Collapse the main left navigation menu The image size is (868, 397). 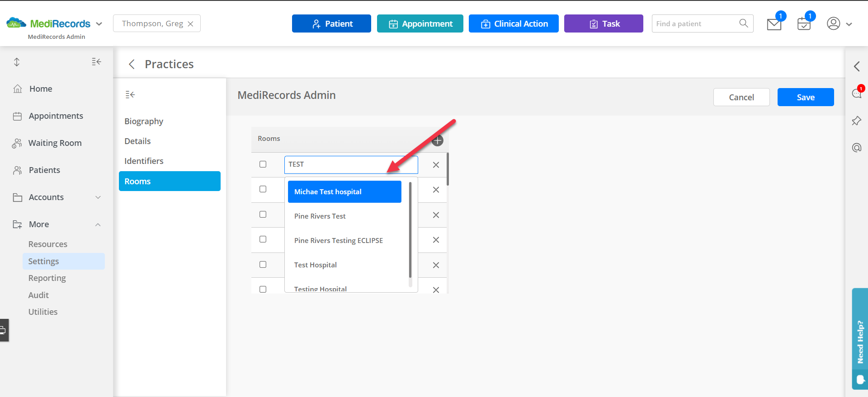point(96,61)
